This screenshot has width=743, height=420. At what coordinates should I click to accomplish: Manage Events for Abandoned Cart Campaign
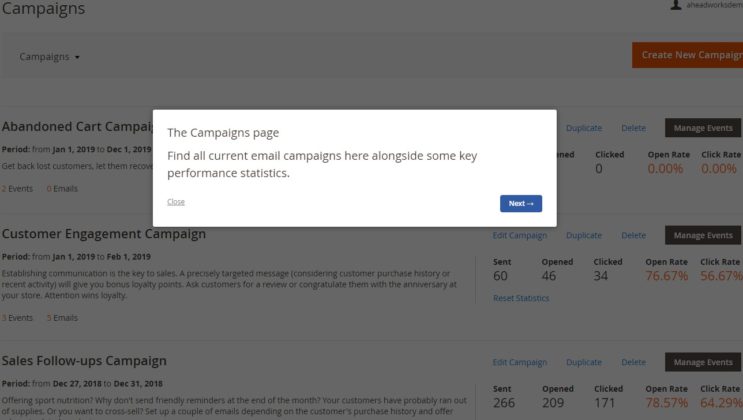click(703, 128)
